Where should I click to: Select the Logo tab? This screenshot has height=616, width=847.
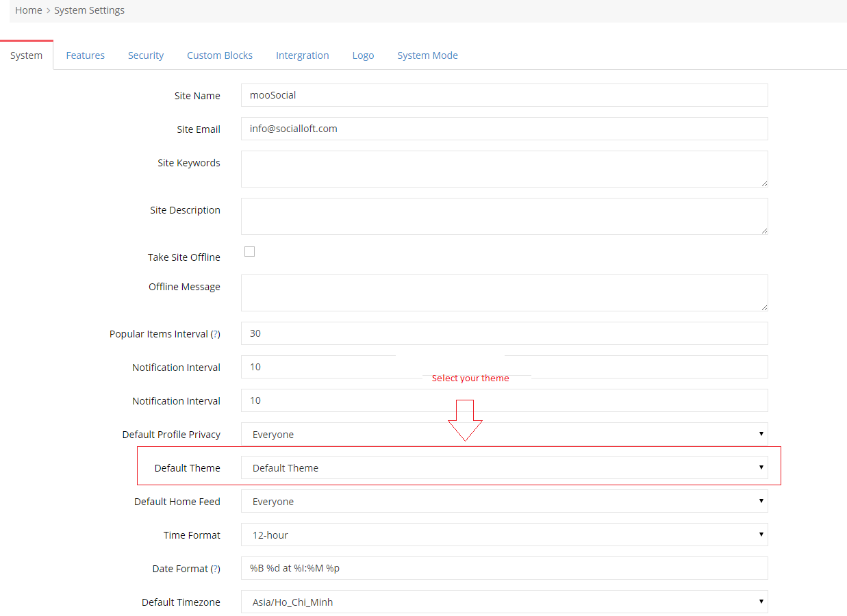pos(363,55)
